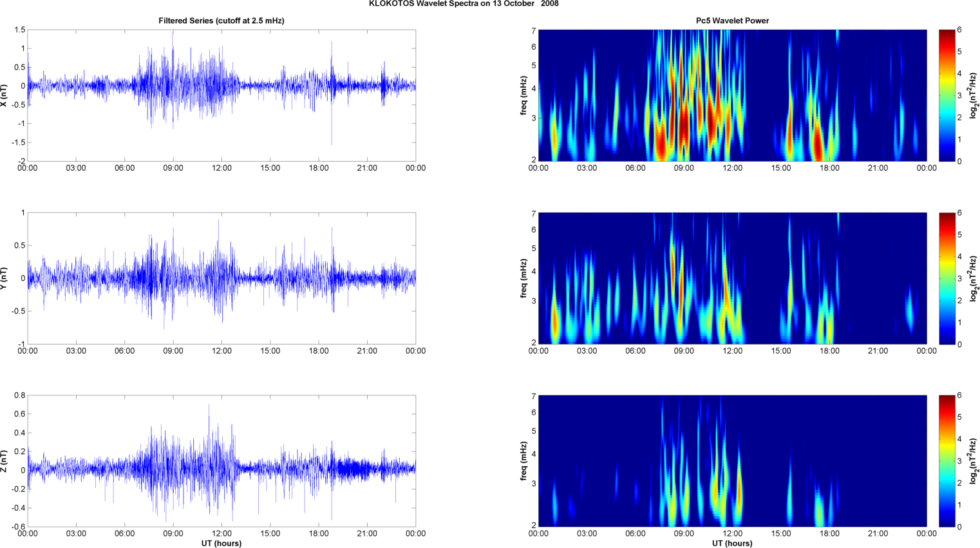980x548 pixels.
Task: Select the Pc5 Wavelet Power column title
Action: pyautogui.click(x=732, y=21)
